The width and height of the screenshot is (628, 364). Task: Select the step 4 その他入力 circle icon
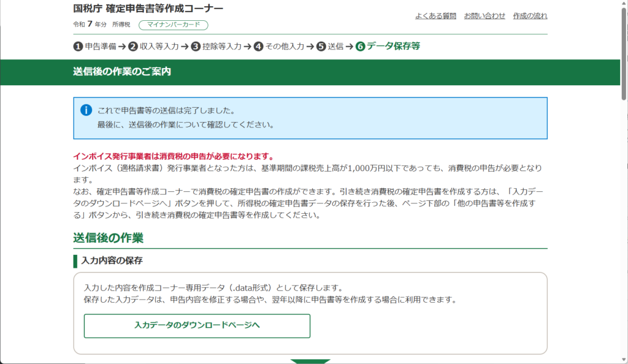coord(258,46)
